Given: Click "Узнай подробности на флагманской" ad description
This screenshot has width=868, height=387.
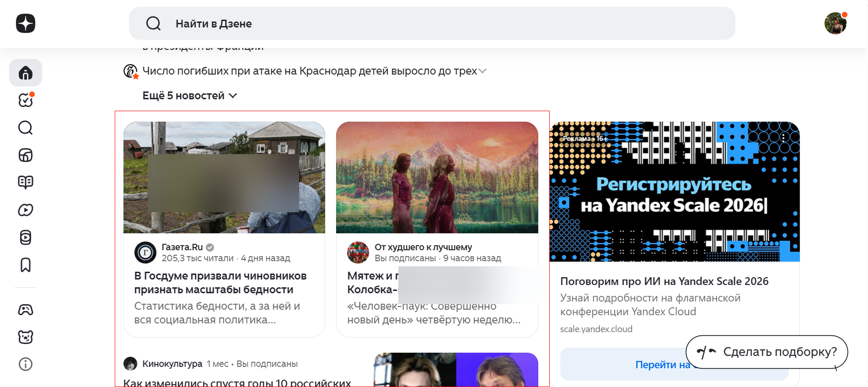Looking at the screenshot, I should [x=650, y=305].
